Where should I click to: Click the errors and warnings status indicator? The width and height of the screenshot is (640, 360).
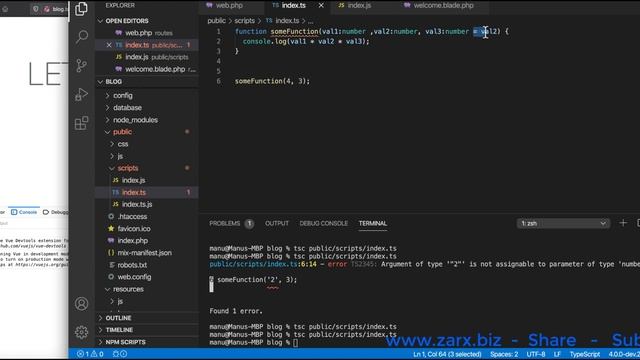(90, 354)
